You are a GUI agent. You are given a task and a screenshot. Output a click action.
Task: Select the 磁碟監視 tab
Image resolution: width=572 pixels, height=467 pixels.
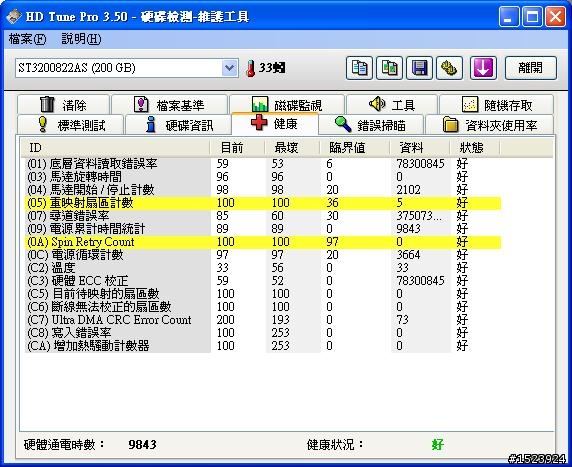pyautogui.click(x=287, y=105)
